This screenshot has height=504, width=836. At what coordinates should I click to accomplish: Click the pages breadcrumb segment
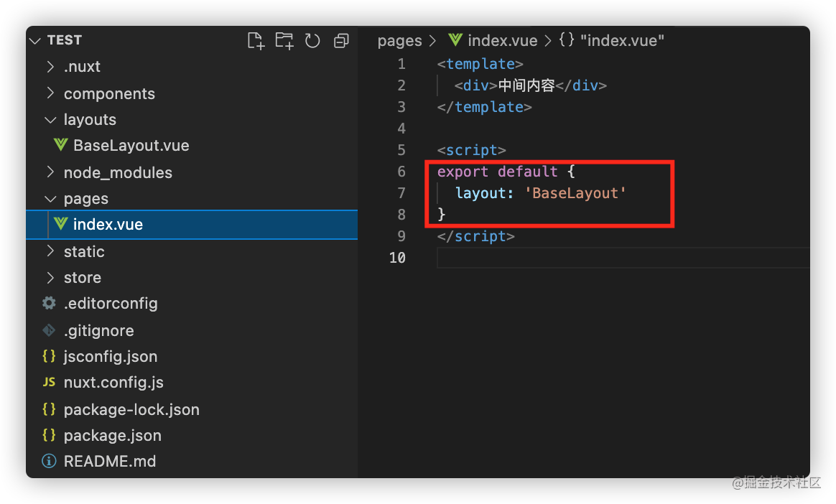[x=399, y=41]
